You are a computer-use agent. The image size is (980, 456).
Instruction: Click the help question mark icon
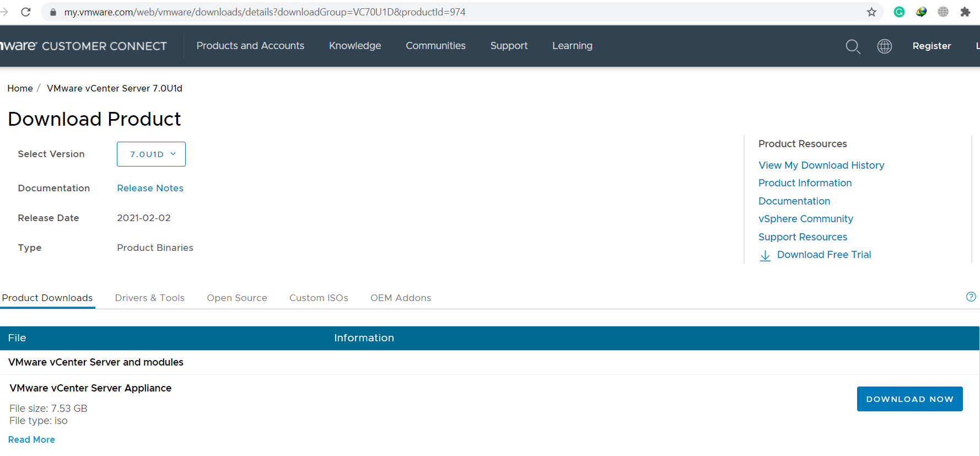click(971, 297)
